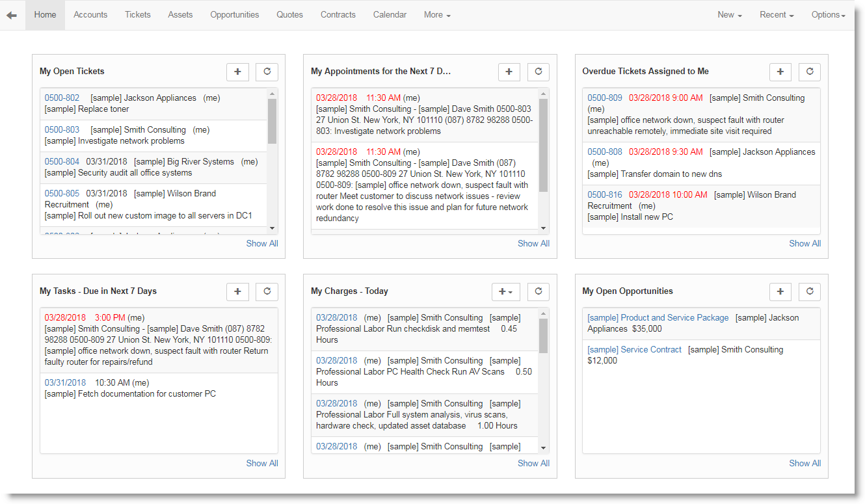Refresh the My Open Opportunities panel
The height and width of the screenshot is (504, 865).
810,292
